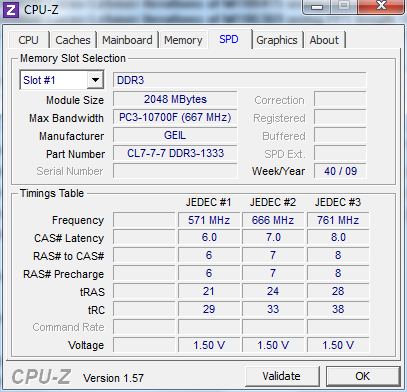Click the 6.0 CAS# Latency value
The height and width of the screenshot is (392, 407).
pos(209,238)
